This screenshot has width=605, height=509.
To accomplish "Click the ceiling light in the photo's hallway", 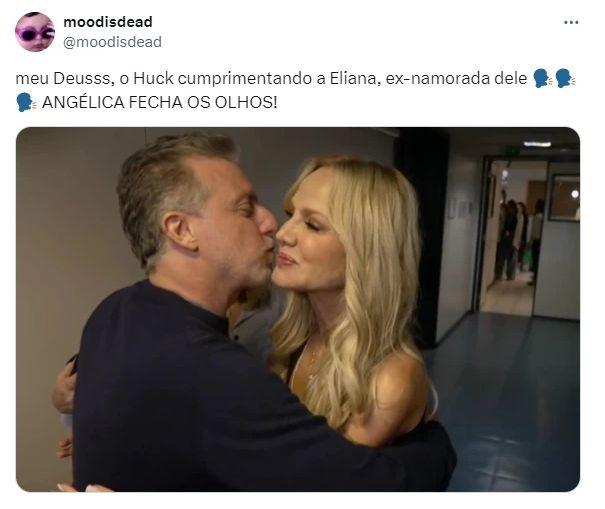I will point(537,144).
